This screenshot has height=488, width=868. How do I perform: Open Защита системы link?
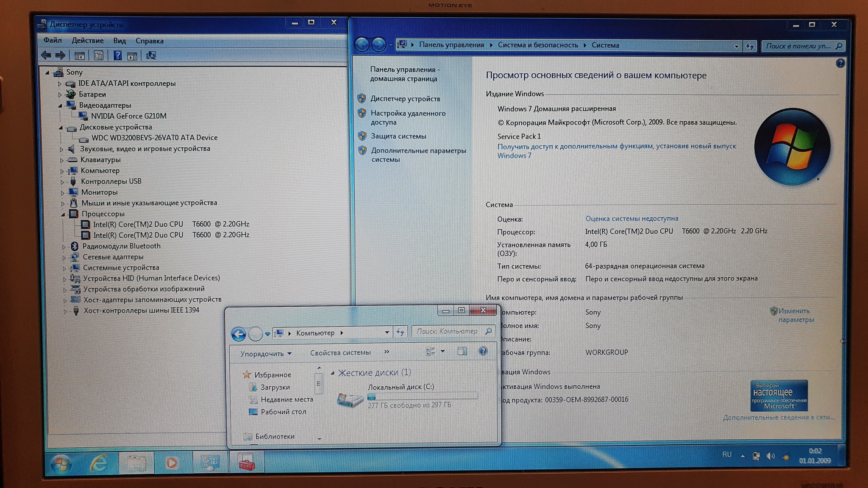pyautogui.click(x=398, y=136)
